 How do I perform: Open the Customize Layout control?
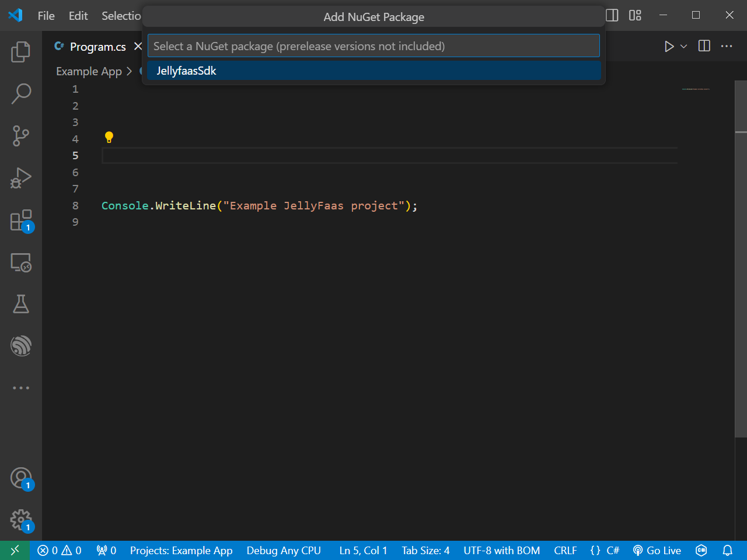635,15
